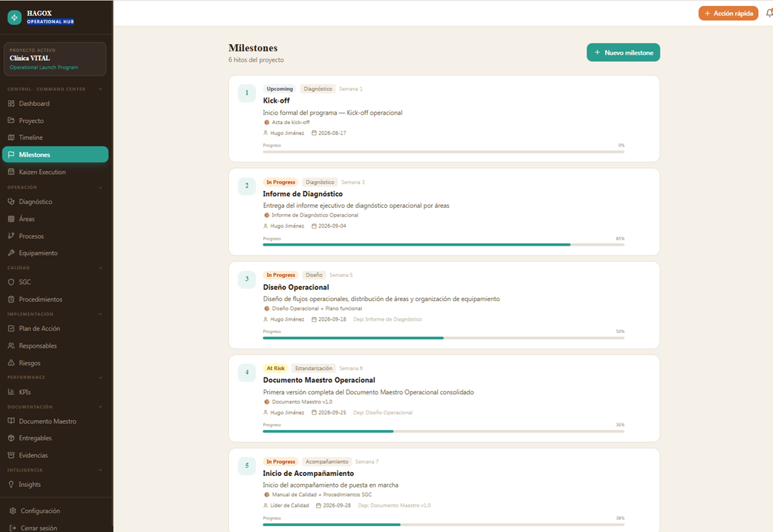Image resolution: width=773 pixels, height=532 pixels.
Task: Click the Plan de Acción check icon
Action: (11, 328)
